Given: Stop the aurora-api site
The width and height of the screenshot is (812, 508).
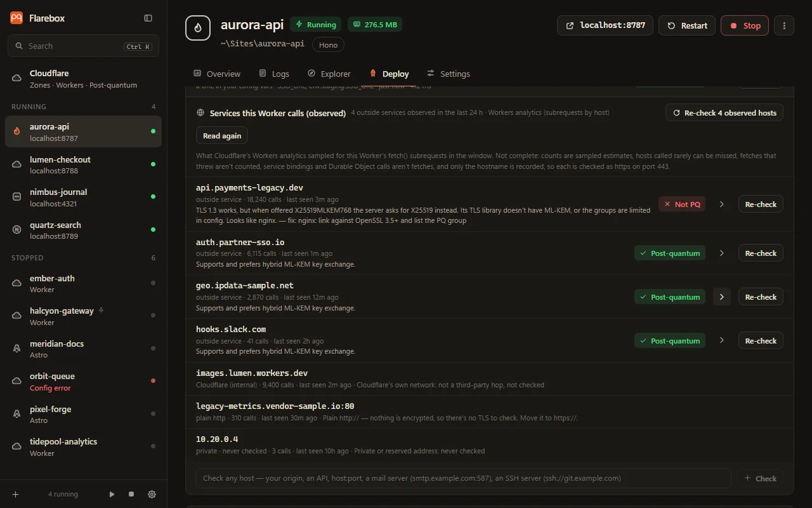Looking at the screenshot, I should (745, 25).
